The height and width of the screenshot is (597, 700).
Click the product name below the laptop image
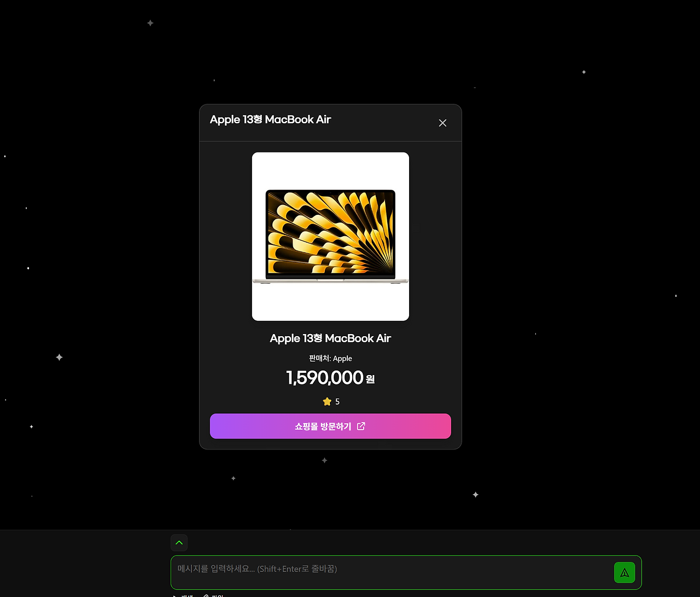pos(330,338)
